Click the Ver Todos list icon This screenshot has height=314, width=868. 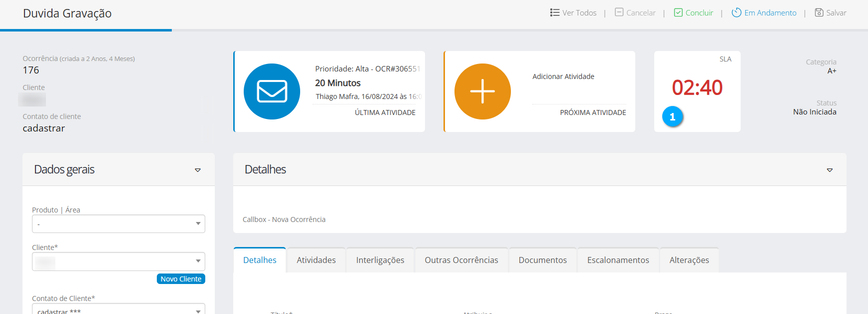(554, 12)
